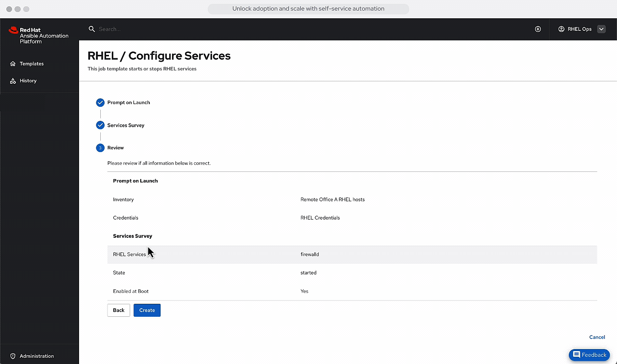Click the red close window button

tap(9, 9)
